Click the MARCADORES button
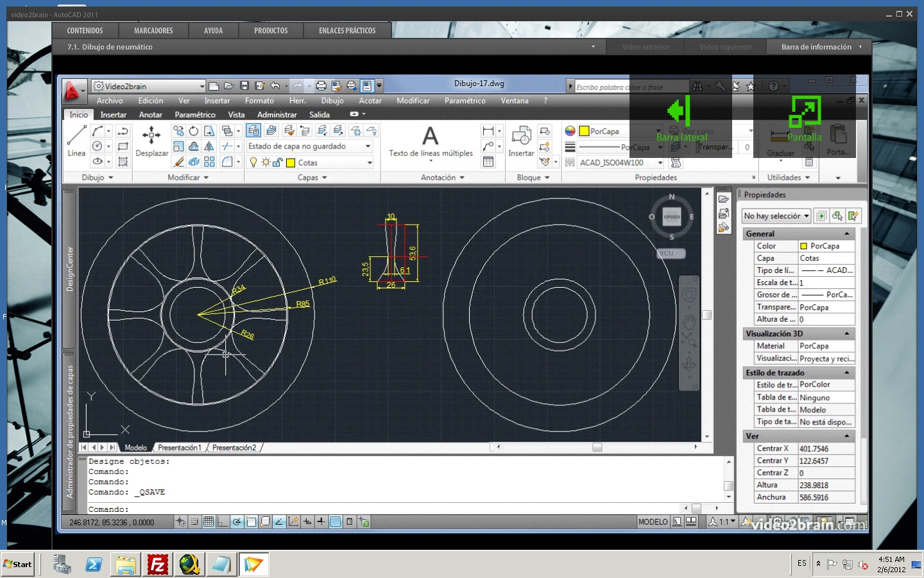Viewport: 924px width, 578px height. (153, 30)
